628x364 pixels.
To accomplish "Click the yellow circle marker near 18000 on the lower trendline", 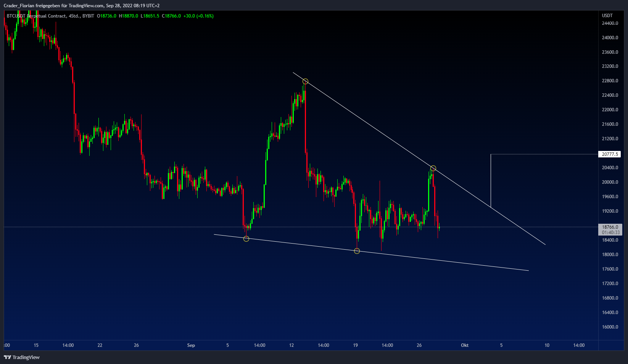I will click(x=357, y=251).
